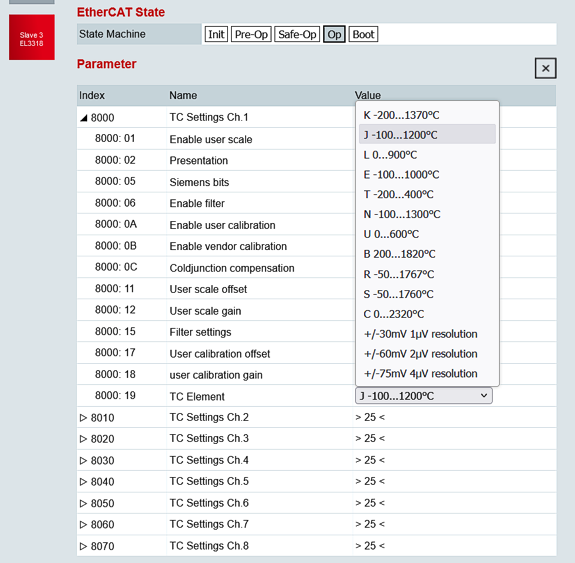Click the Enable filter parameter name
Image resolution: width=575 pixels, height=563 pixels.
[x=197, y=203]
